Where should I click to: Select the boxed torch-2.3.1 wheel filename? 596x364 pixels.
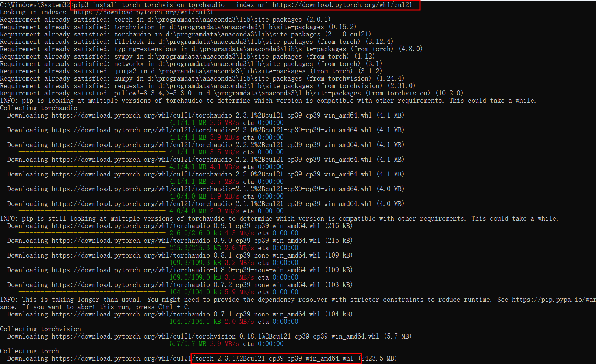pos(276,358)
